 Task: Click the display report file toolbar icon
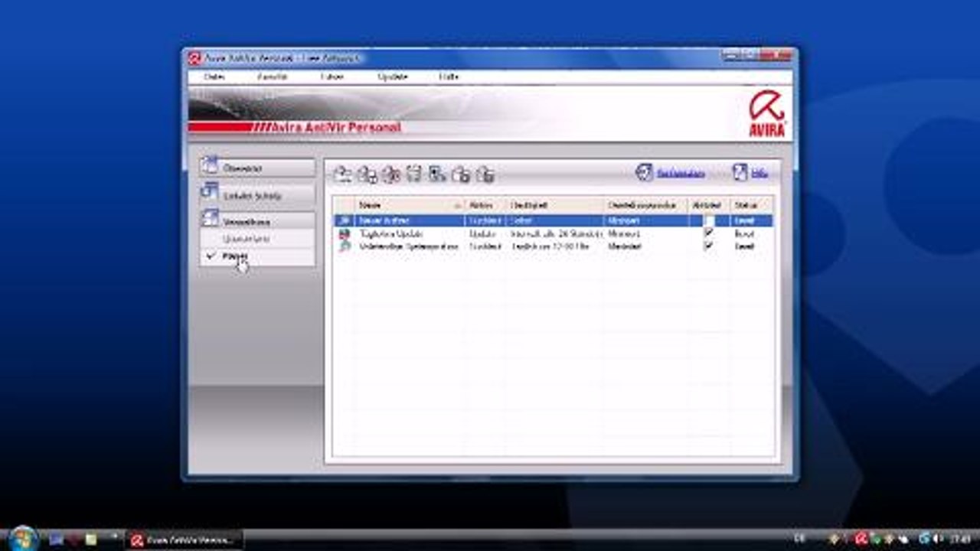pyautogui.click(x=437, y=174)
